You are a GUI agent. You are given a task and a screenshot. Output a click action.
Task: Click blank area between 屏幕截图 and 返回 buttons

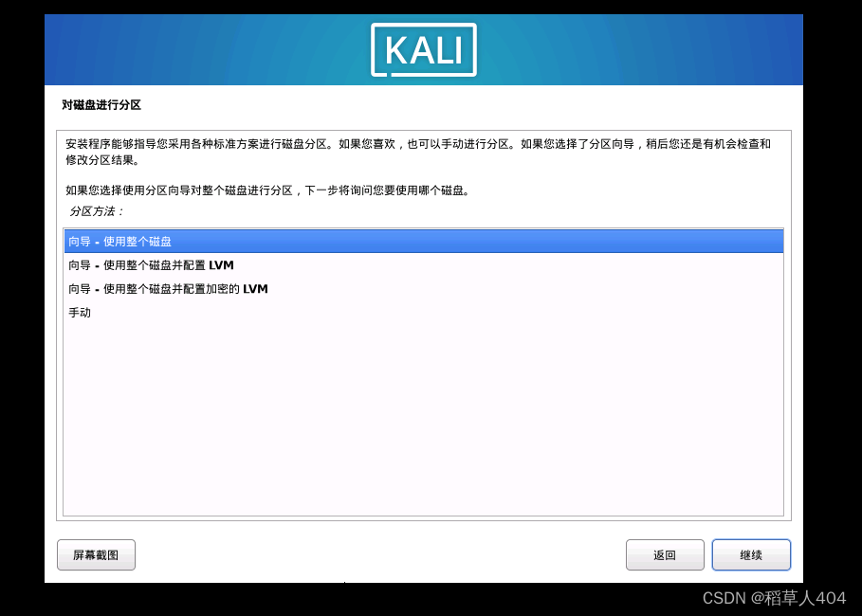tap(379, 555)
